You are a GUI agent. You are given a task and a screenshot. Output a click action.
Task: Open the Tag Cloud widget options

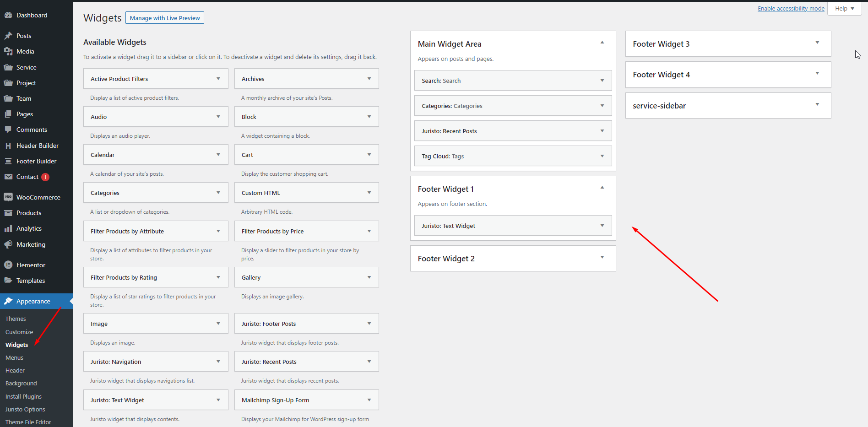602,156
